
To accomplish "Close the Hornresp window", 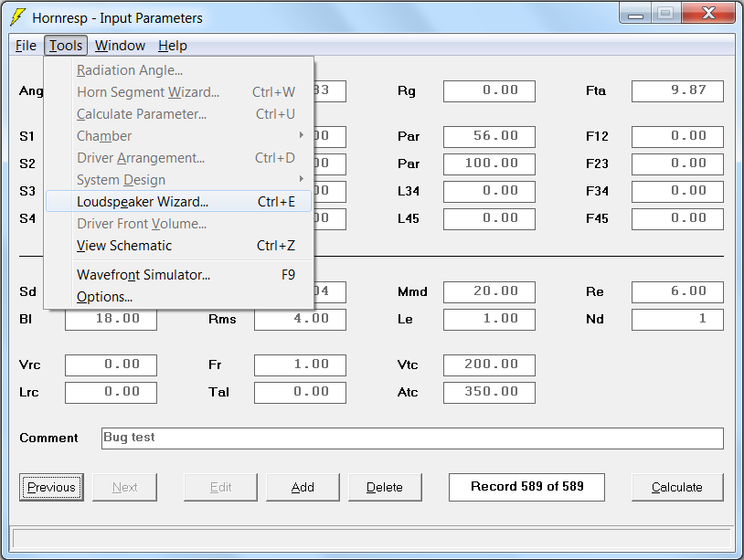I will pos(708,13).
